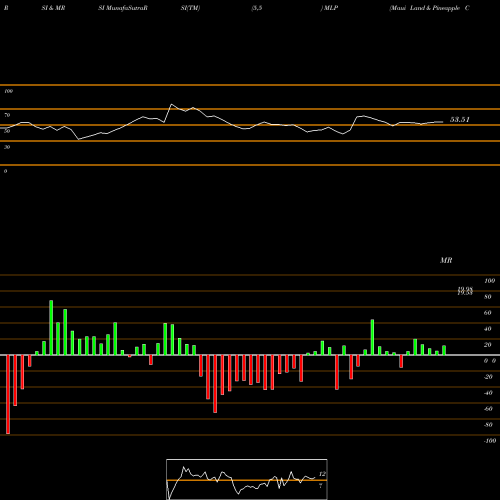Click the tallest green MR histogram bar
The height and width of the screenshot is (500, 500).
tap(51, 328)
